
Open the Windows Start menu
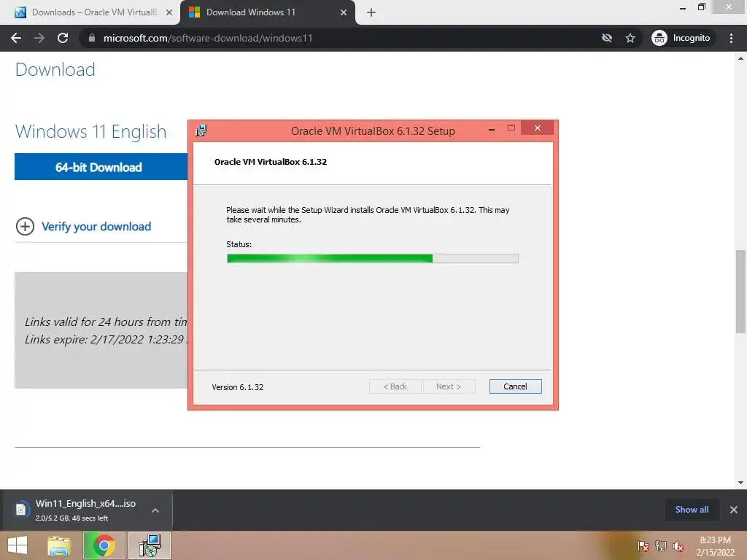18,545
